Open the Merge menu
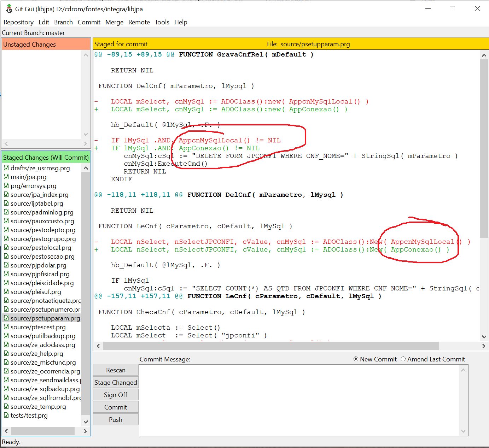Viewport: 489px width, 448px height. tap(114, 22)
